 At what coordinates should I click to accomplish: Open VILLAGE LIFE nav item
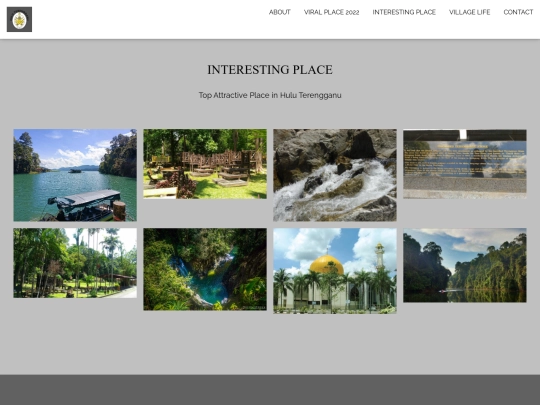[x=469, y=12]
